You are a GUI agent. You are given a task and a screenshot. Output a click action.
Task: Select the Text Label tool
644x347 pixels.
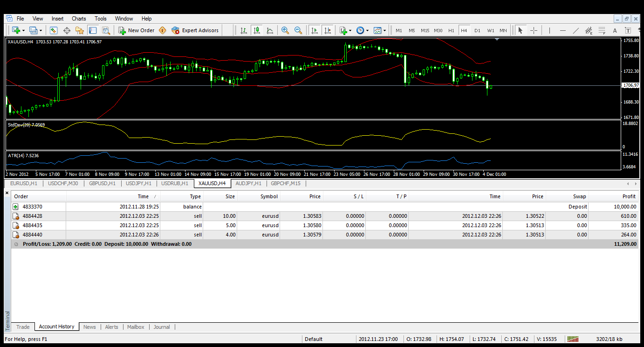click(x=628, y=30)
